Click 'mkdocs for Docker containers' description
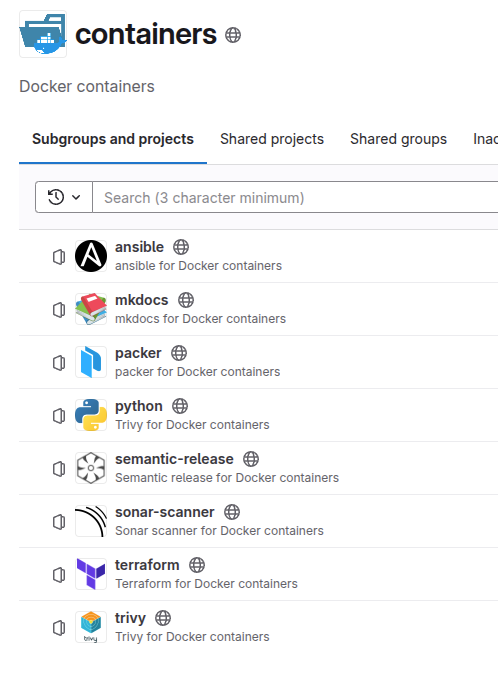498x689 pixels. click(200, 319)
